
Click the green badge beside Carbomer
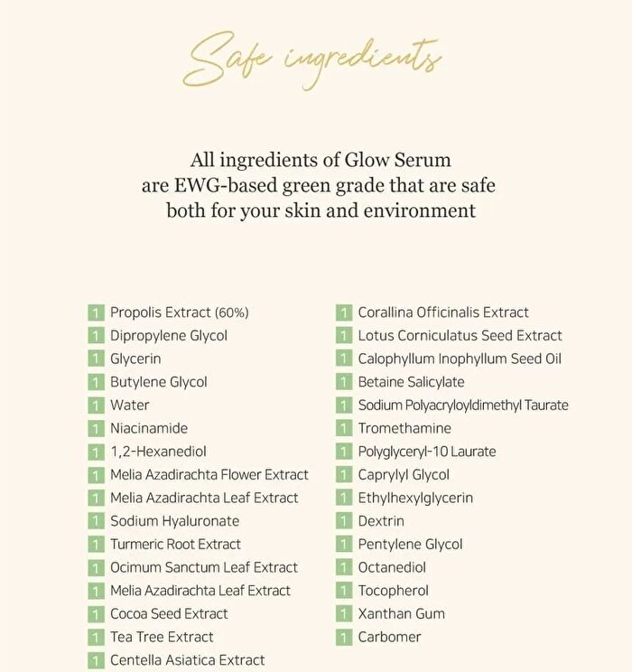pyautogui.click(x=344, y=638)
